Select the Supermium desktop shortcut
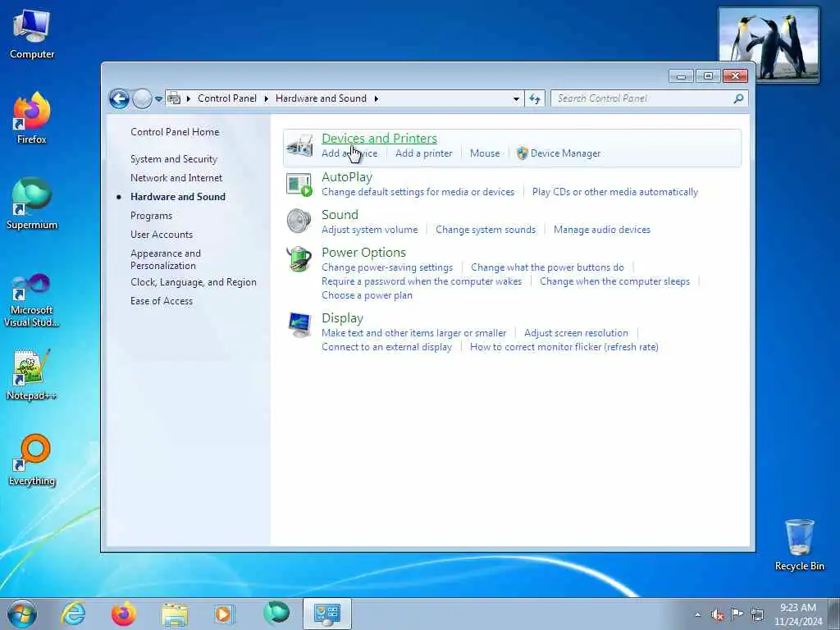Image resolution: width=840 pixels, height=630 pixels. click(x=32, y=204)
